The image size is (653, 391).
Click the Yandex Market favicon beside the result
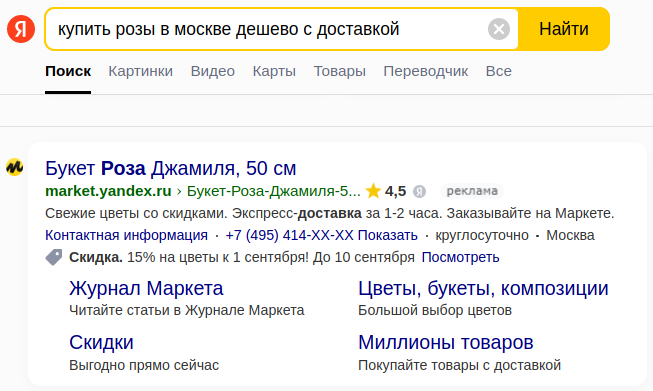[15, 167]
